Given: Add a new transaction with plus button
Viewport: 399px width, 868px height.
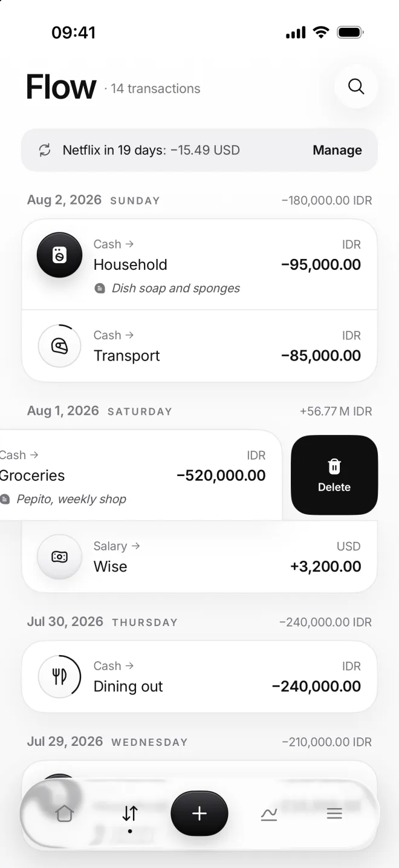Looking at the screenshot, I should coord(199,814).
